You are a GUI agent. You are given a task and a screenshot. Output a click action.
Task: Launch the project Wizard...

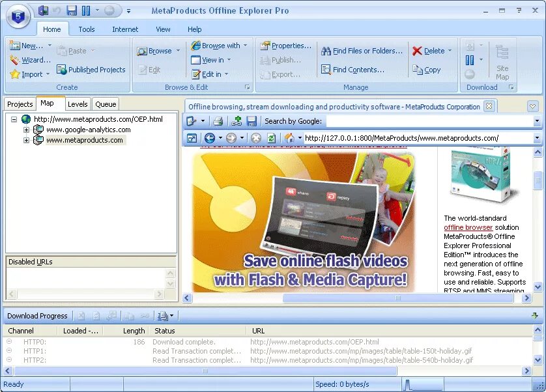30,60
